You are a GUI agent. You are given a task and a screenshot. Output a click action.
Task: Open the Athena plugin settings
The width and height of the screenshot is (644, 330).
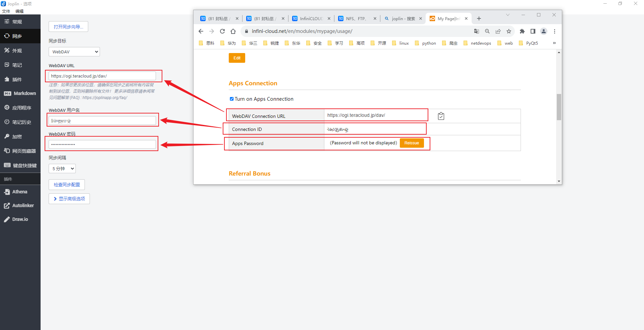pyautogui.click(x=20, y=192)
